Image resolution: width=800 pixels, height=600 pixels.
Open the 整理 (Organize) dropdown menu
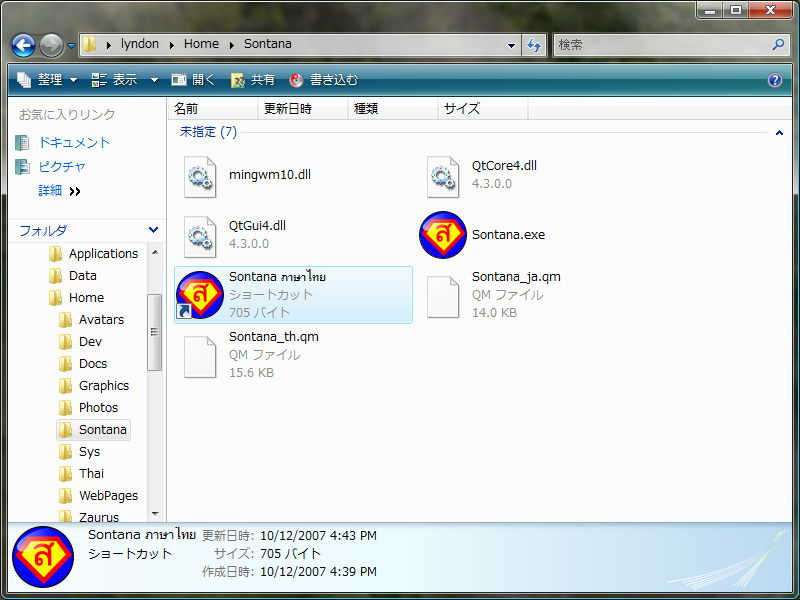(x=46, y=80)
